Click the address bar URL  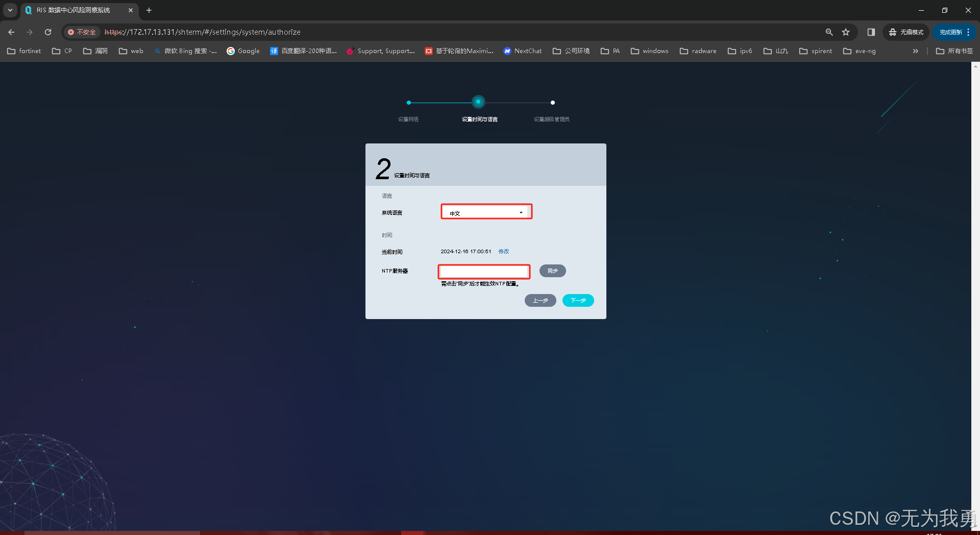coord(203,32)
